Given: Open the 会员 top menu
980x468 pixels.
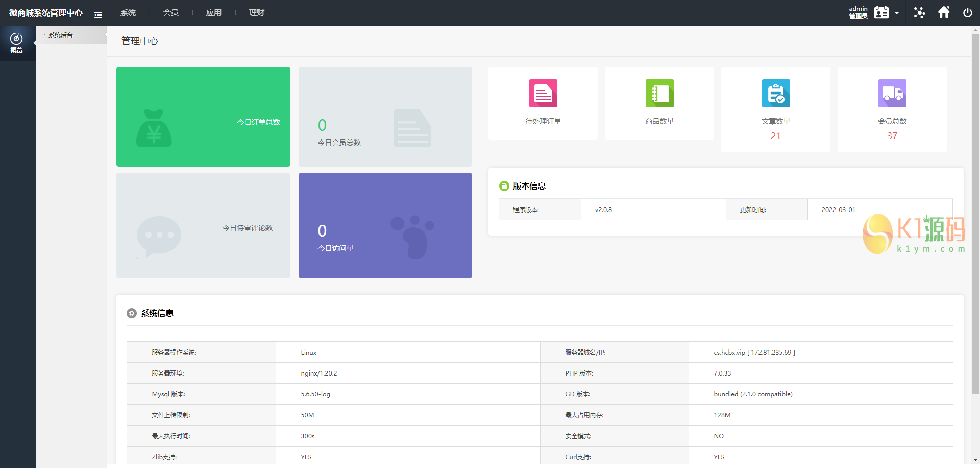Looking at the screenshot, I should coord(171,13).
